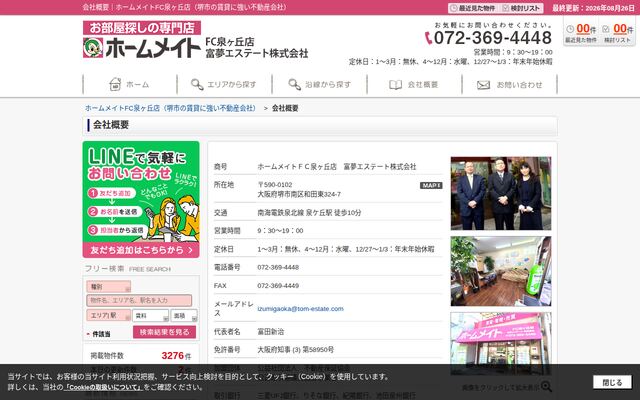Open the 種別 dropdown in free search
The image size is (640, 400).
(109, 287)
